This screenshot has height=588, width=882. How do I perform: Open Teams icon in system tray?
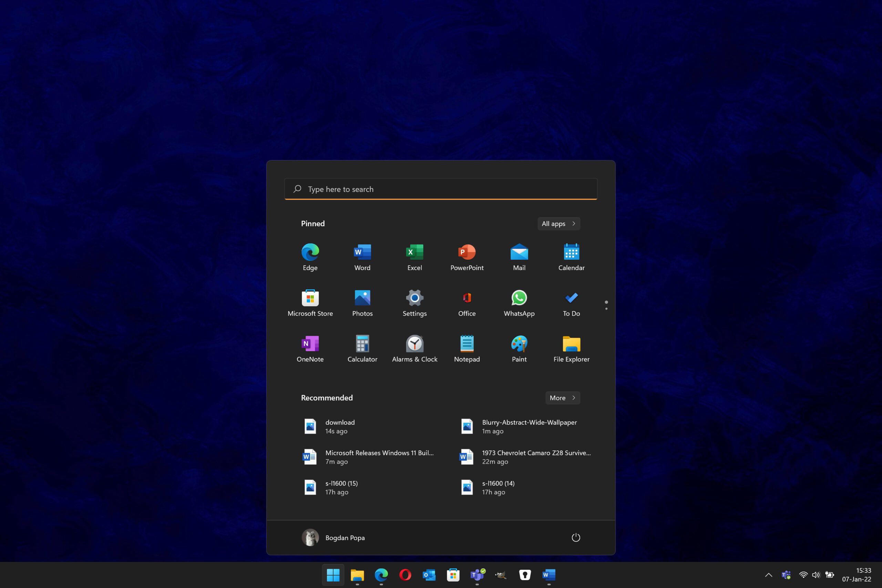[x=786, y=575]
